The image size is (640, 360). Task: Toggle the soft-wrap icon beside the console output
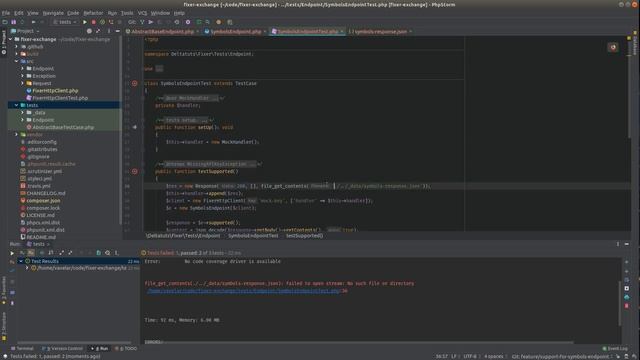pyautogui.click(x=627, y=280)
